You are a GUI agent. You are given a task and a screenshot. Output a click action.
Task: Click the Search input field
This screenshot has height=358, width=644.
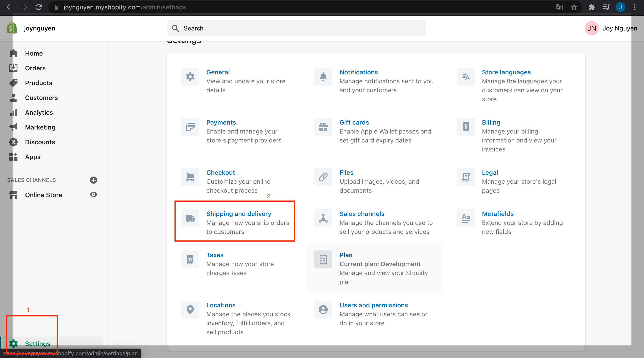tap(297, 28)
